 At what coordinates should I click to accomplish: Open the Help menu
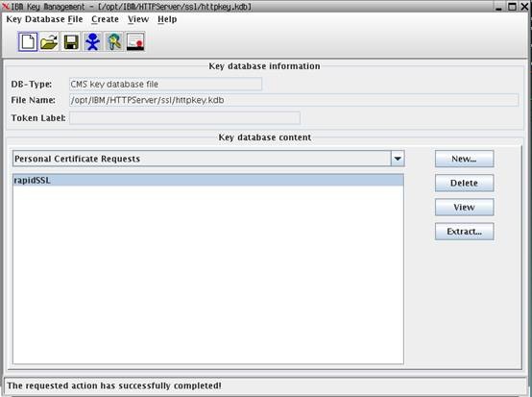(167, 19)
